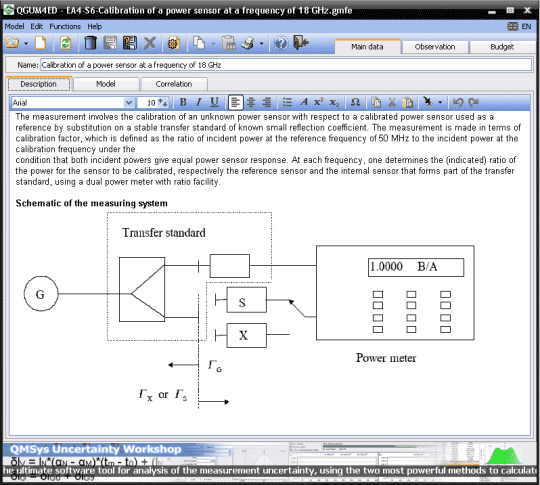The width and height of the screenshot is (540, 485).
Task: Open the Functions menu
Action: pos(65,27)
